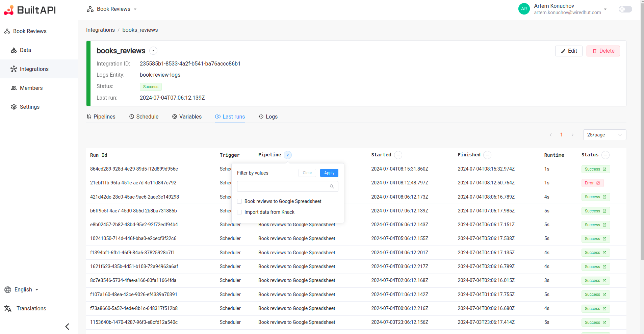The width and height of the screenshot is (644, 334).
Task: Switch to the Pipelines tab
Action: [101, 117]
